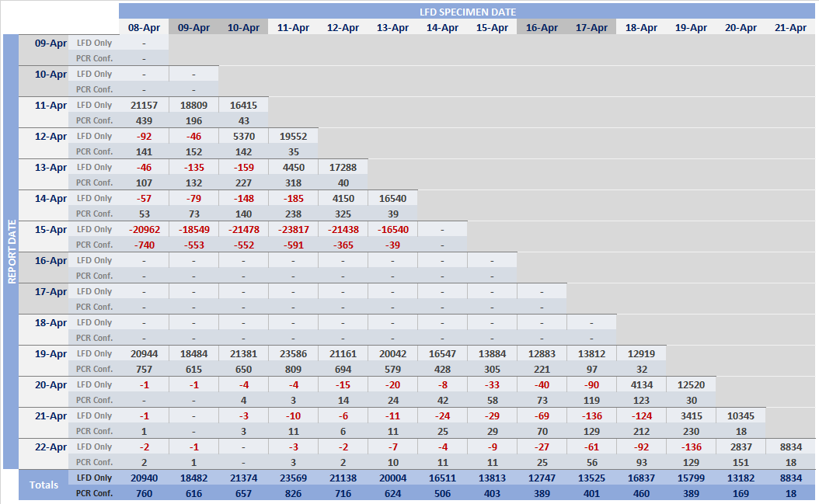Select cell with value 4150
This screenshot has height=504, width=819.
(343, 199)
